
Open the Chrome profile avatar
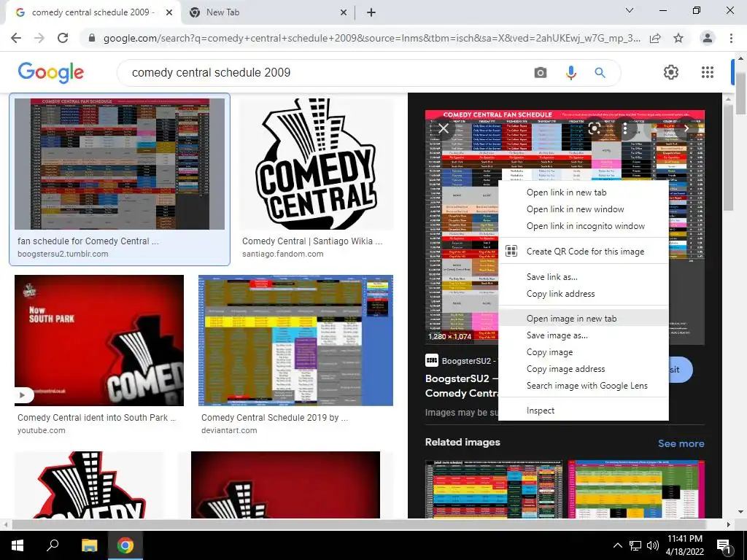(708, 38)
